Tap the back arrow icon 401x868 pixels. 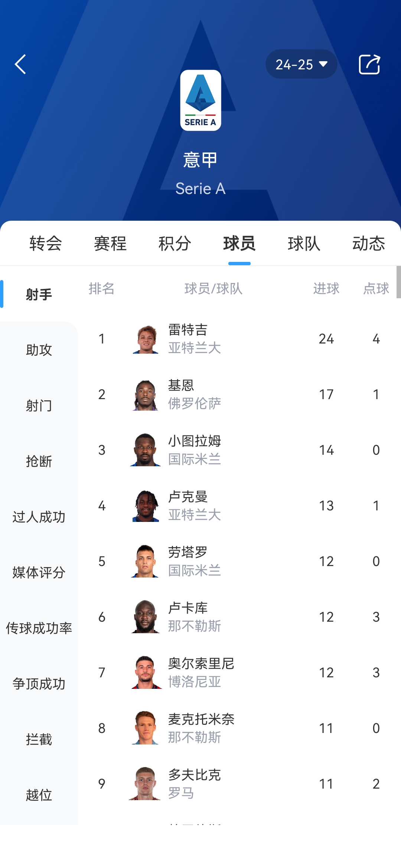20,64
